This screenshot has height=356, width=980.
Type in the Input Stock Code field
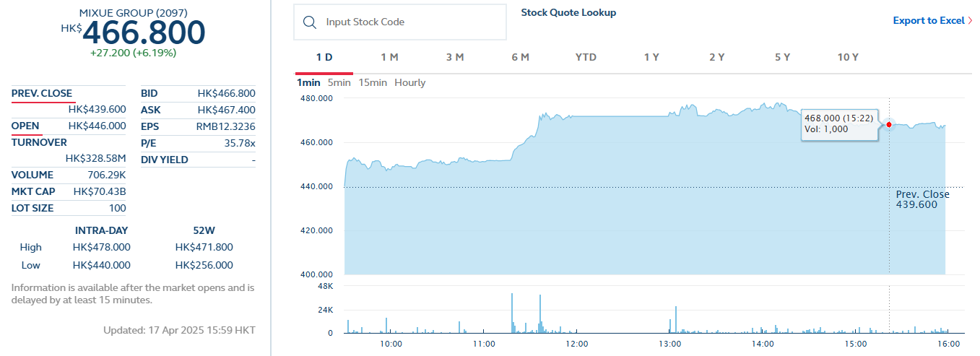click(412, 22)
